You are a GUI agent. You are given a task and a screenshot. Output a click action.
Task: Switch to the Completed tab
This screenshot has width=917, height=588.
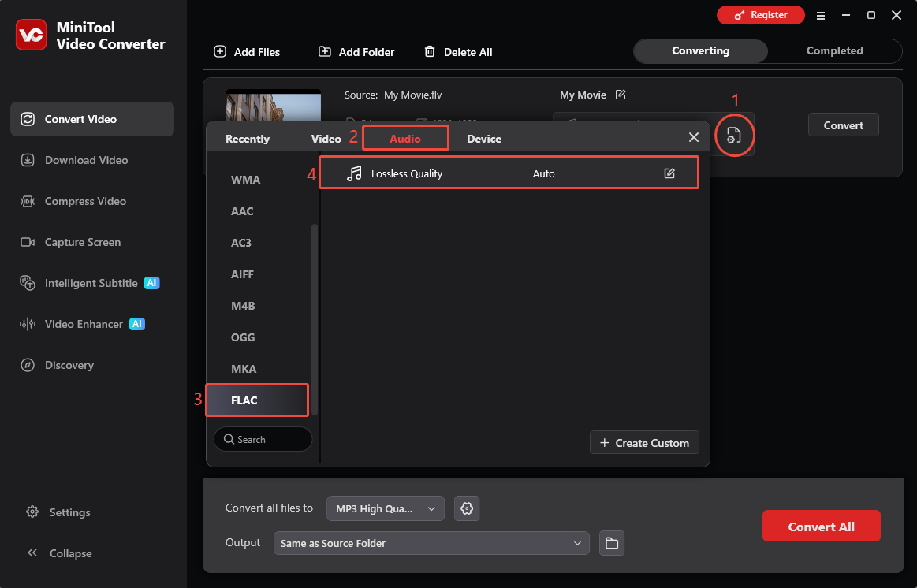(x=834, y=51)
